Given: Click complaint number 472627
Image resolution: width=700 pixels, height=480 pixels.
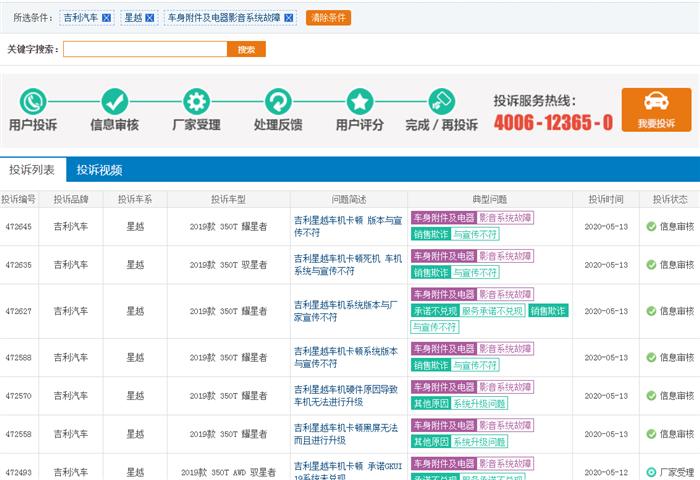Looking at the screenshot, I should click(x=18, y=311).
